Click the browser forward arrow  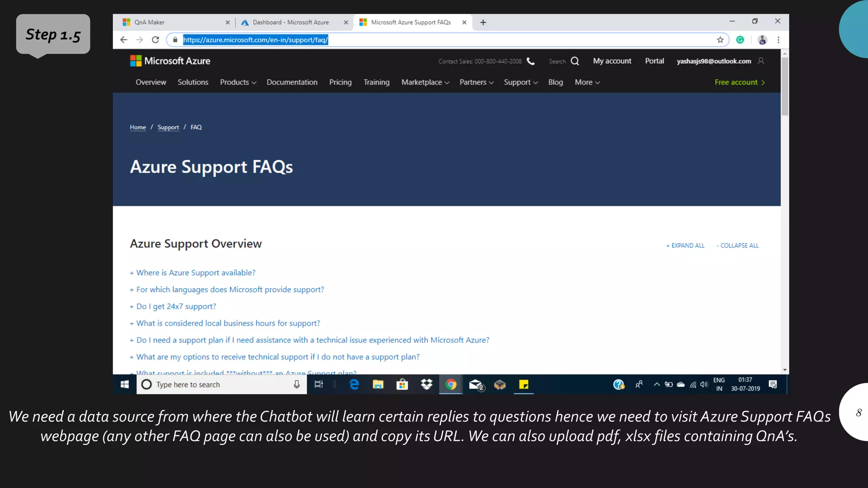139,40
